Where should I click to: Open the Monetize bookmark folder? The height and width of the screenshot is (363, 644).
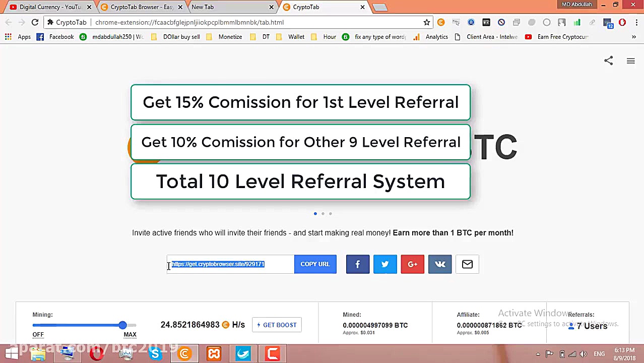[x=224, y=37]
